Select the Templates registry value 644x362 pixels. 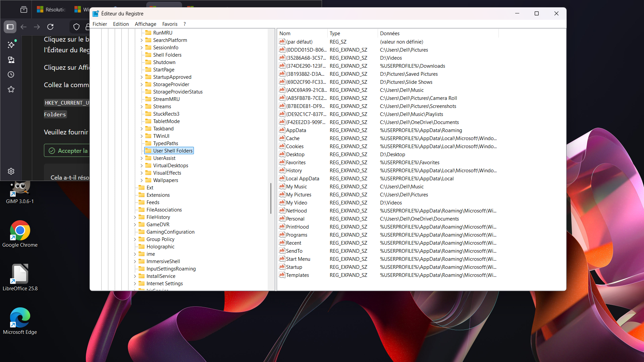[x=297, y=275]
